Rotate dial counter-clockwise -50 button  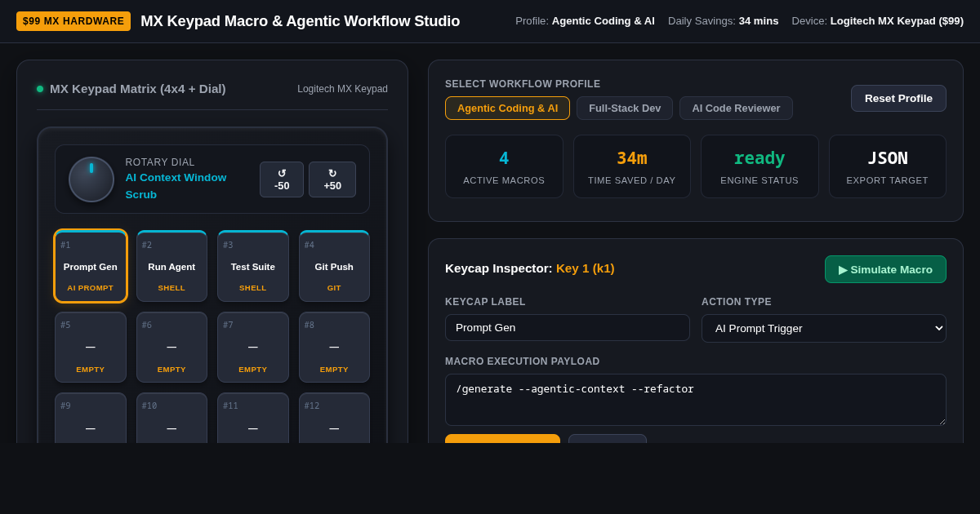282,179
